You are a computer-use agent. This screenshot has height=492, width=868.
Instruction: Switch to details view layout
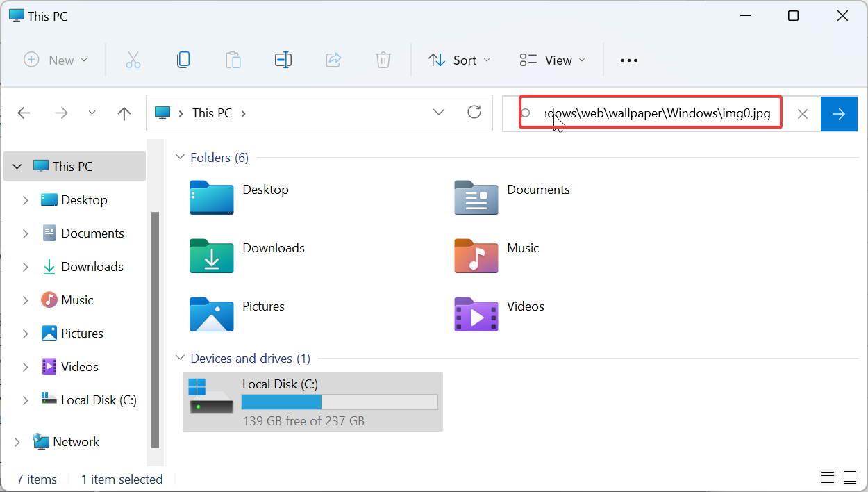pos(827,477)
